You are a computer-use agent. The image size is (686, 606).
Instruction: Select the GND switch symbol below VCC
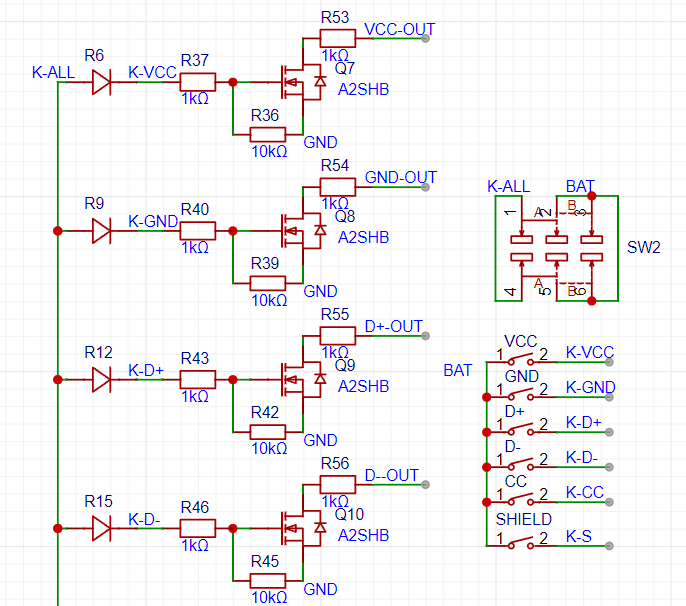(522, 396)
